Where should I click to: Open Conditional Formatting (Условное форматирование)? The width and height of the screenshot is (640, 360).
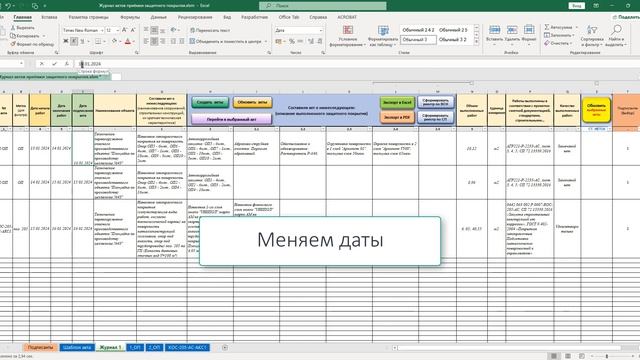[x=348, y=36]
